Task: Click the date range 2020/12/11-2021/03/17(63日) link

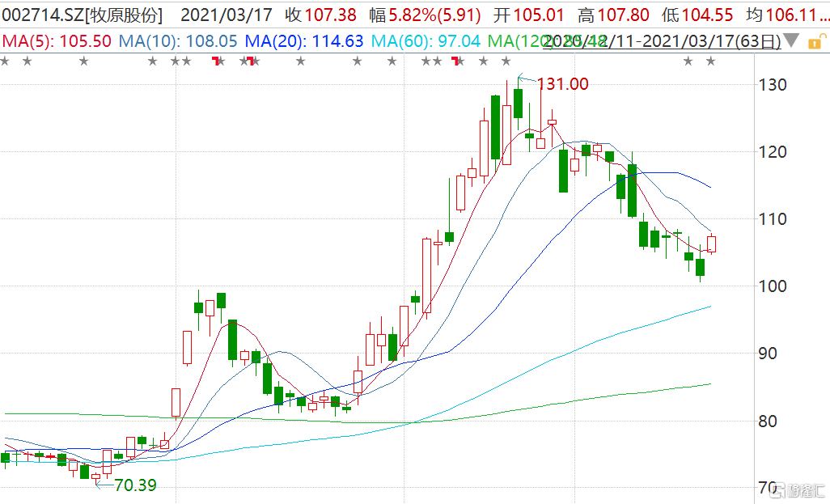Action: point(662,41)
